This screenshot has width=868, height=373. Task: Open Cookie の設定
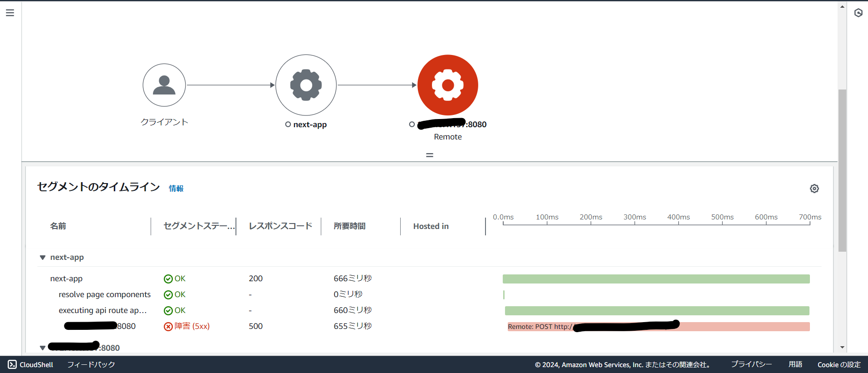839,364
